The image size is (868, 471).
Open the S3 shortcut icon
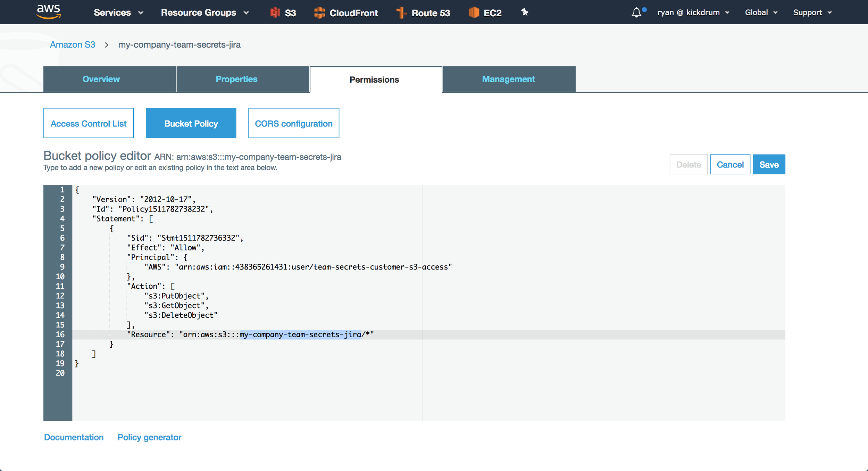click(283, 13)
